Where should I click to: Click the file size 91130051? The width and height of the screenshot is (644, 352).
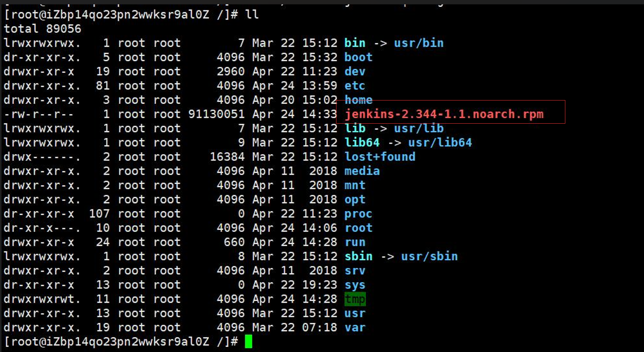[216, 114]
